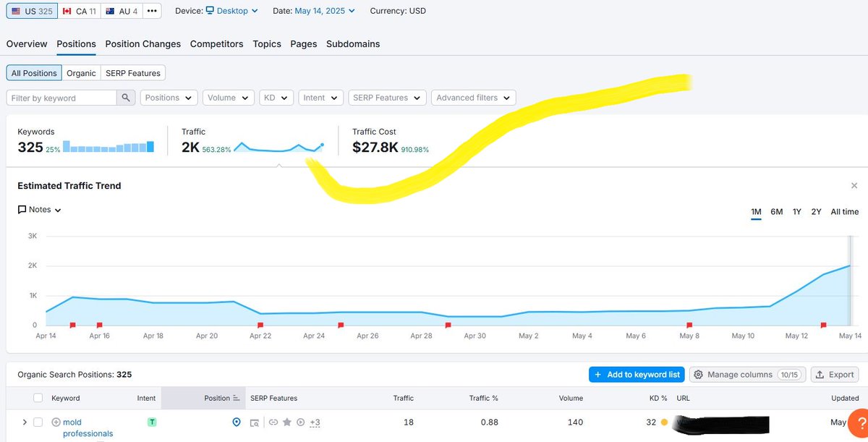The image size is (868, 442).
Task: Click the sitelinks icon next to the keyword
Action: click(x=274, y=422)
